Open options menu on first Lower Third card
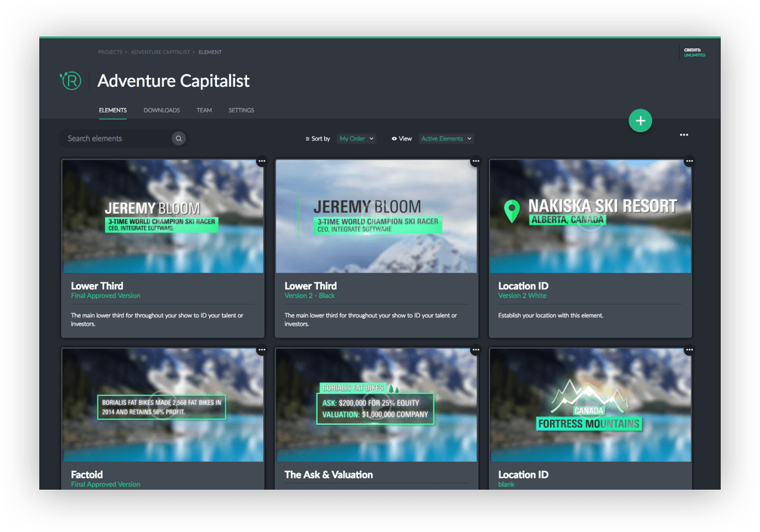 click(261, 161)
